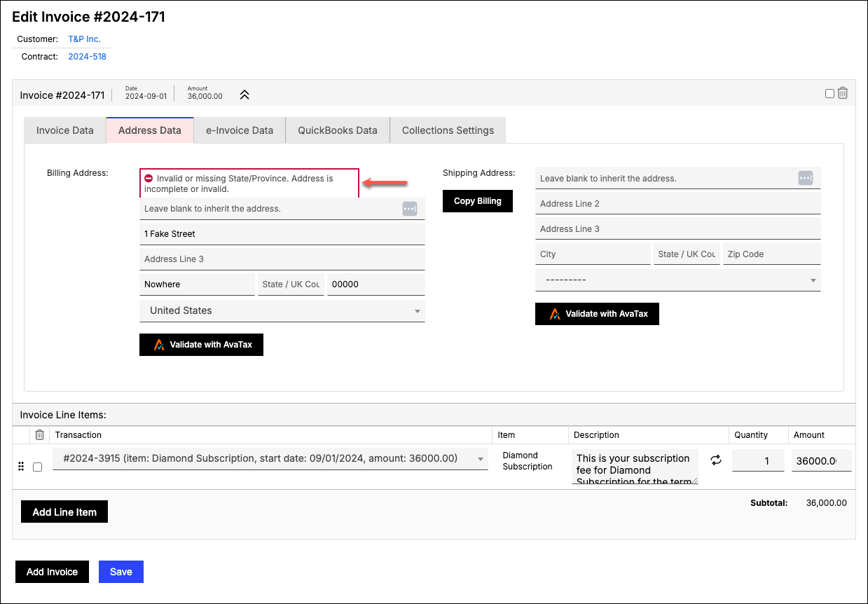Click the Subtotal value 36,000.00
The width and height of the screenshot is (868, 604).
click(827, 503)
